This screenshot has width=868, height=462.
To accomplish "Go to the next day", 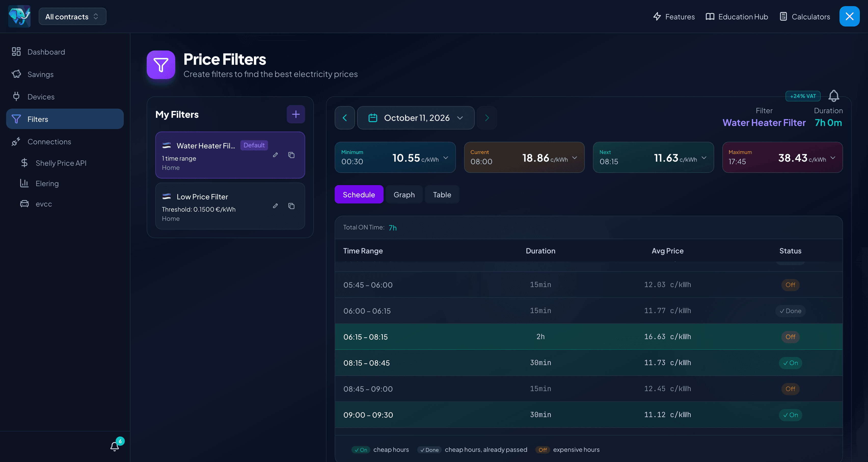I will (486, 118).
